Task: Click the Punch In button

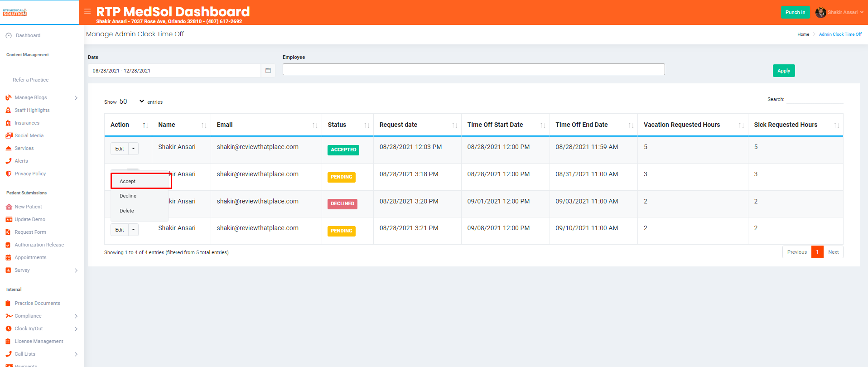Action: click(795, 12)
